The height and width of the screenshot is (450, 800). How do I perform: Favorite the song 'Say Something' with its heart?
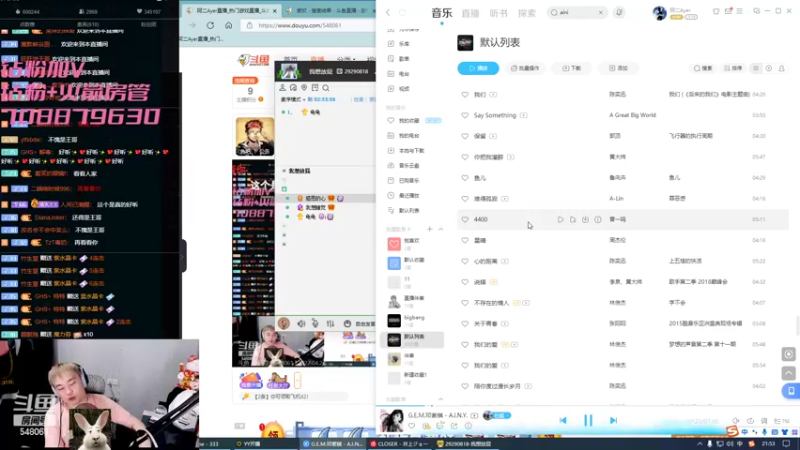tap(465, 115)
